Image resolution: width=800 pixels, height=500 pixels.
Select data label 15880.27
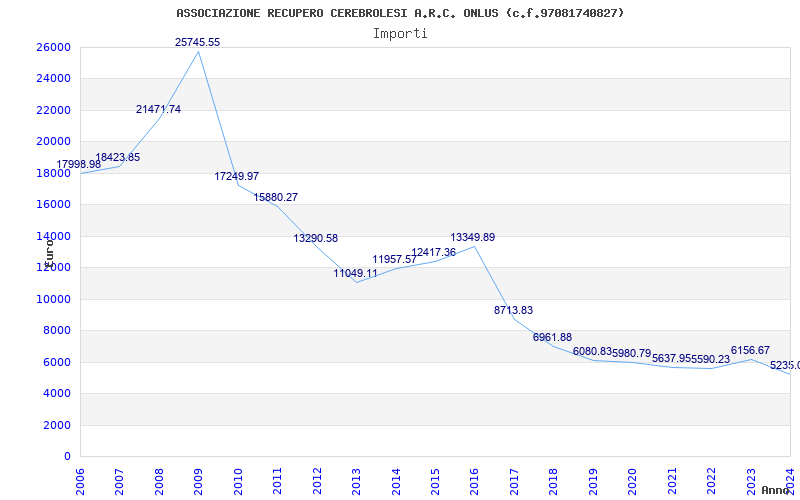pyautogui.click(x=276, y=197)
